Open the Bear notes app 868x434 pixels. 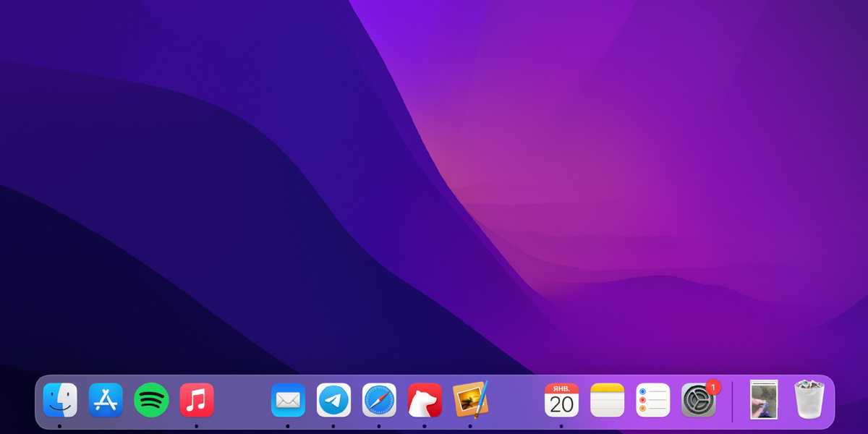point(425,400)
